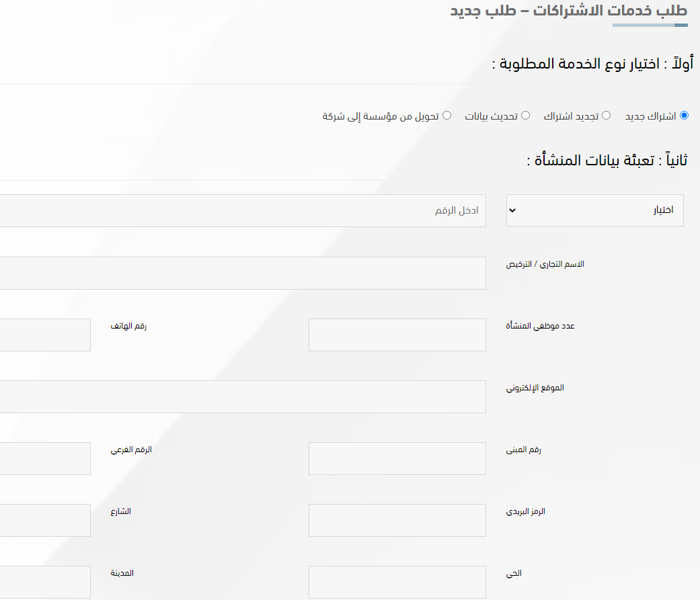Focus the الاسم التجاري / الترخيص text box

242,273
